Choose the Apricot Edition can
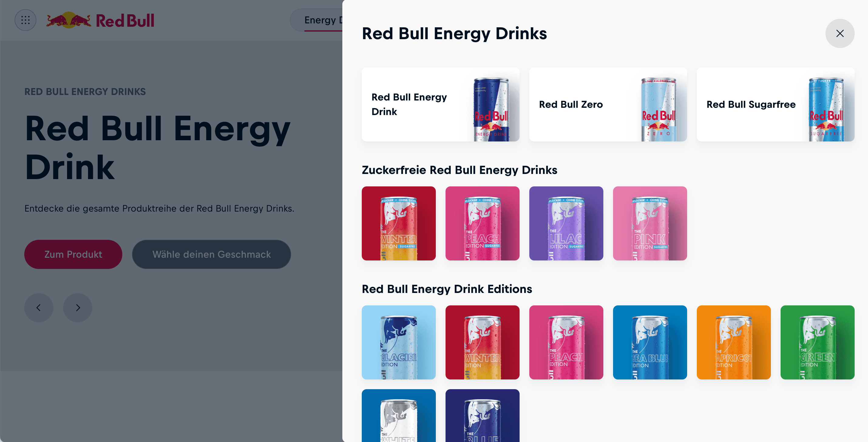The image size is (868, 442). click(x=734, y=342)
